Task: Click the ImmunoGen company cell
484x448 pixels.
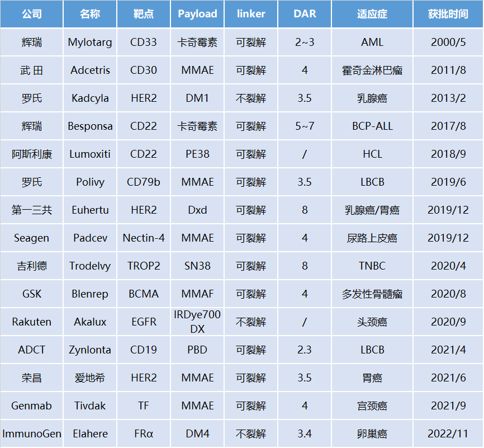Action: click(31, 434)
